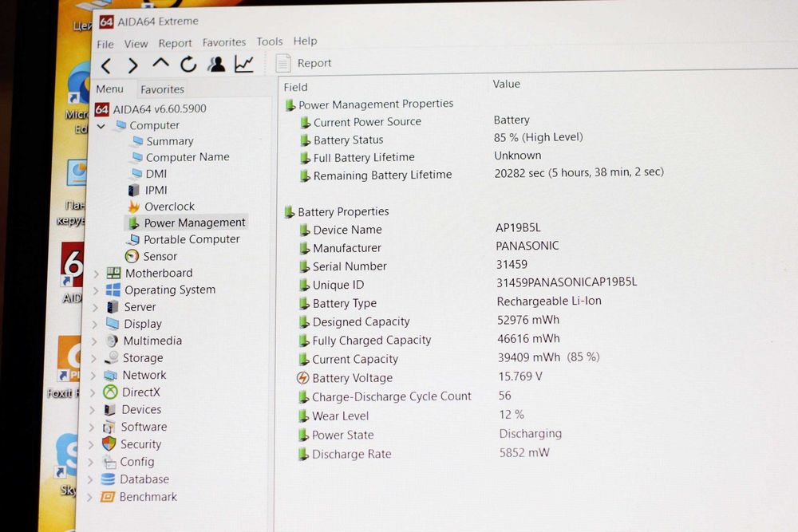Image resolution: width=798 pixels, height=532 pixels.
Task: Open the Favorites menu in the menu bar
Action: [224, 42]
